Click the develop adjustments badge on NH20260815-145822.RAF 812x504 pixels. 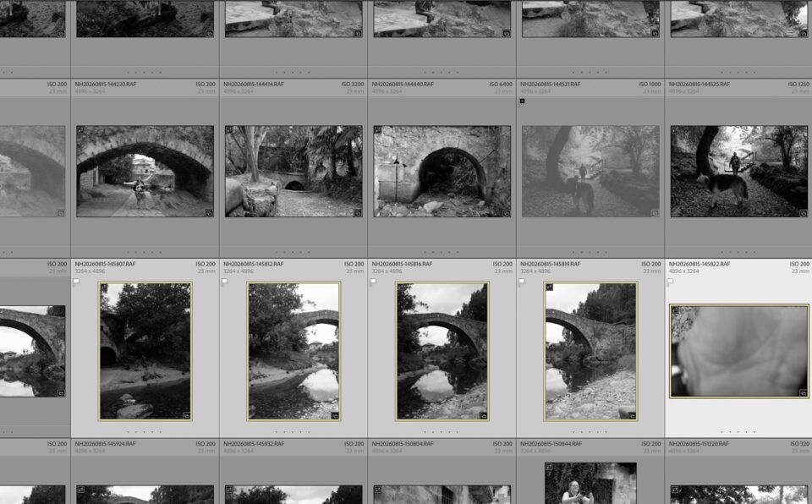click(675, 310)
